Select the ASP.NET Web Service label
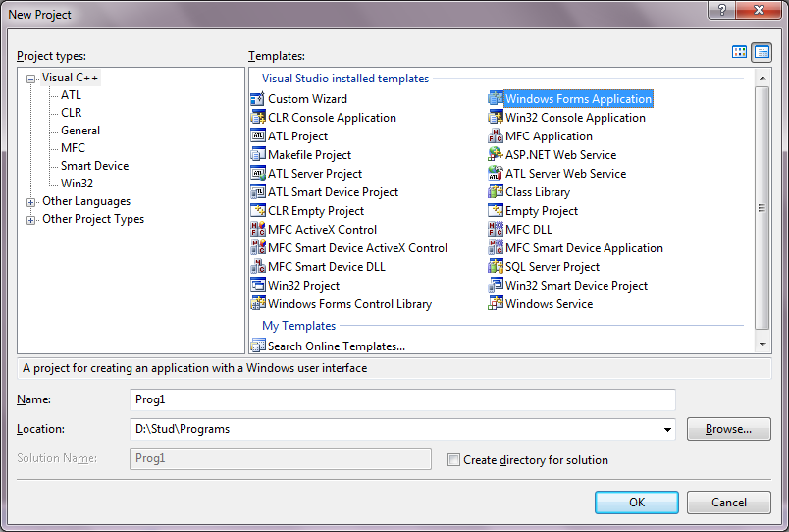The image size is (789, 532). tap(560, 155)
